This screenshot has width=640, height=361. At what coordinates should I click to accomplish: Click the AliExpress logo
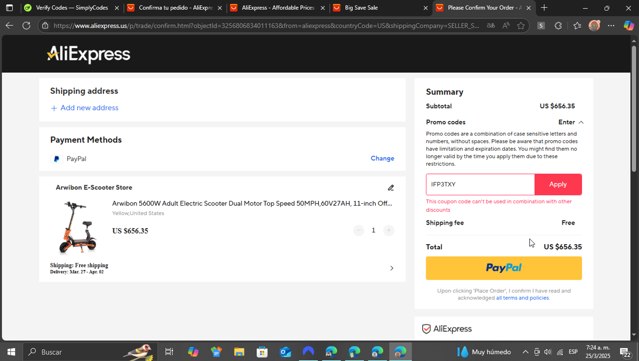89,54
